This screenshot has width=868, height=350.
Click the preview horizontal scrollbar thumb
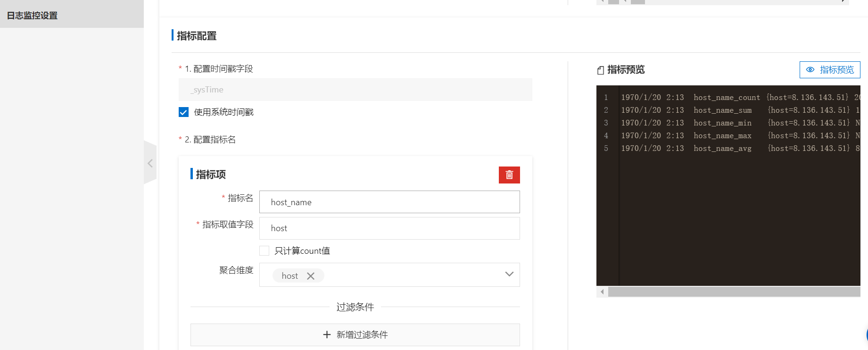coord(734,292)
